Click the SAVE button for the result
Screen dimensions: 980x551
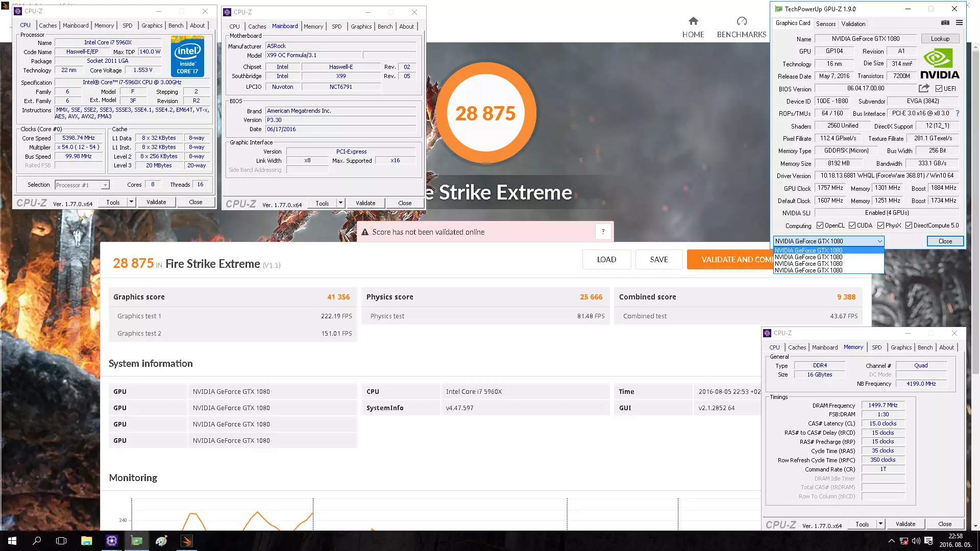pyautogui.click(x=658, y=260)
